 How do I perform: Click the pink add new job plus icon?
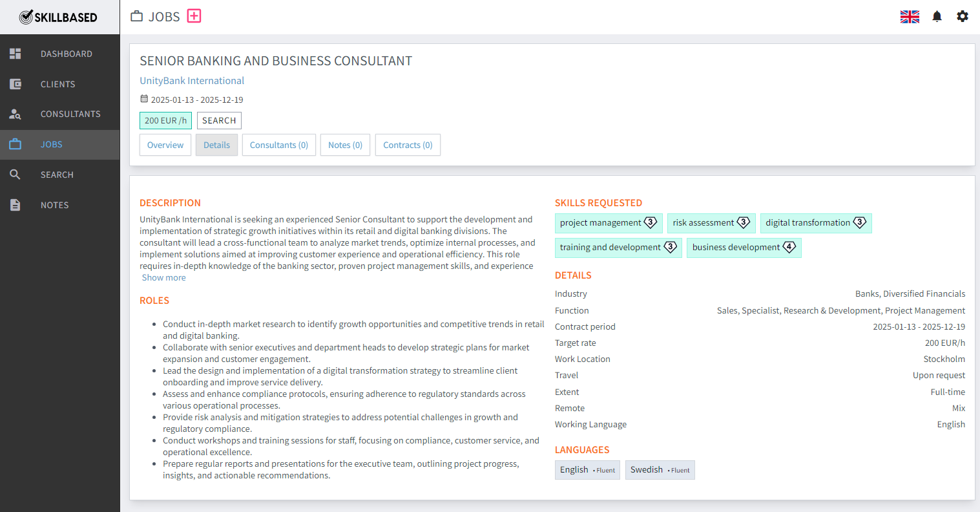[194, 16]
